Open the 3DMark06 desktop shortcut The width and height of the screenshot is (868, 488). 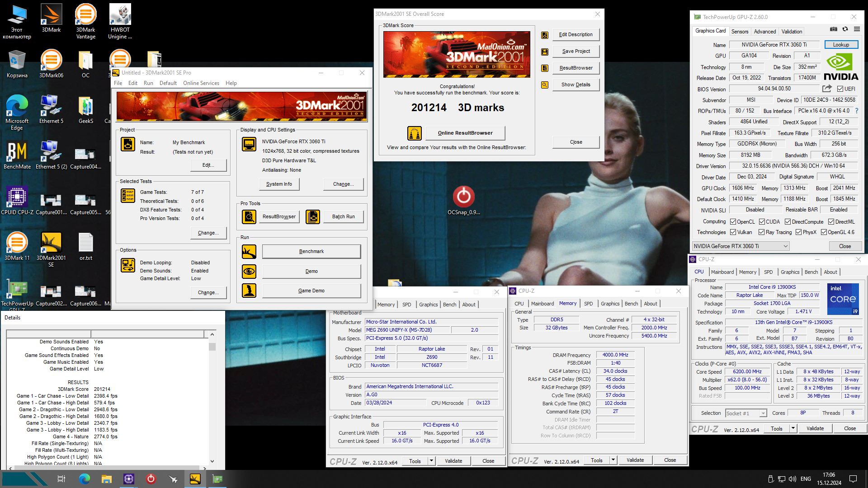coord(51,64)
